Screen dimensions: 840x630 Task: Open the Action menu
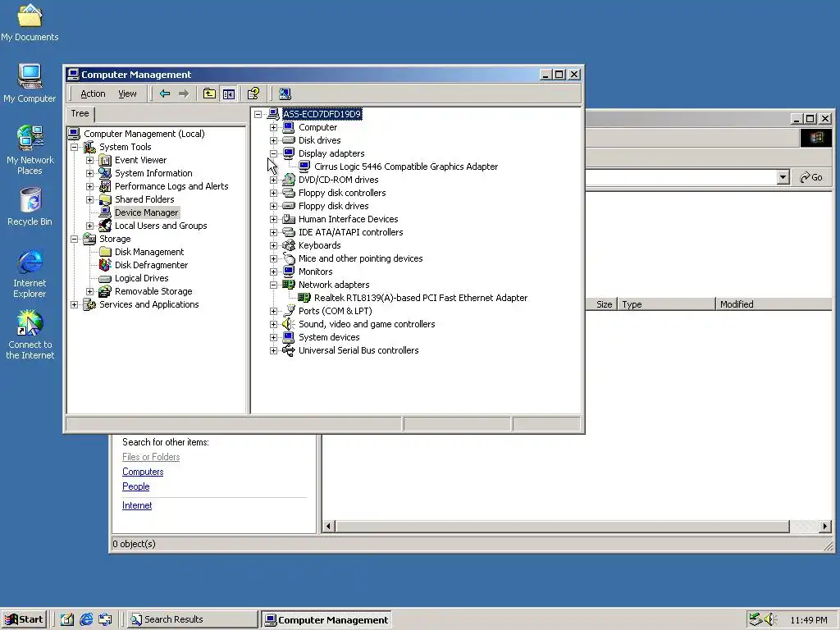click(93, 94)
